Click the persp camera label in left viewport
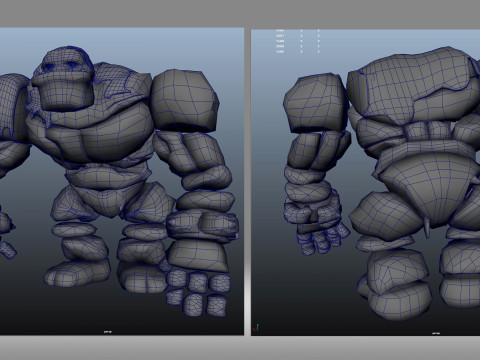The width and height of the screenshot is (480, 360). 108,332
